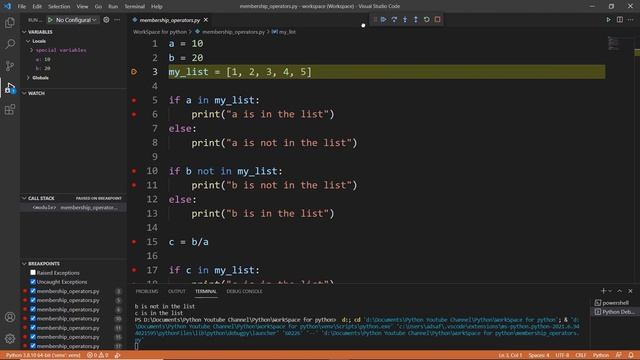
Task: Restart the debug session
Action: (427, 19)
